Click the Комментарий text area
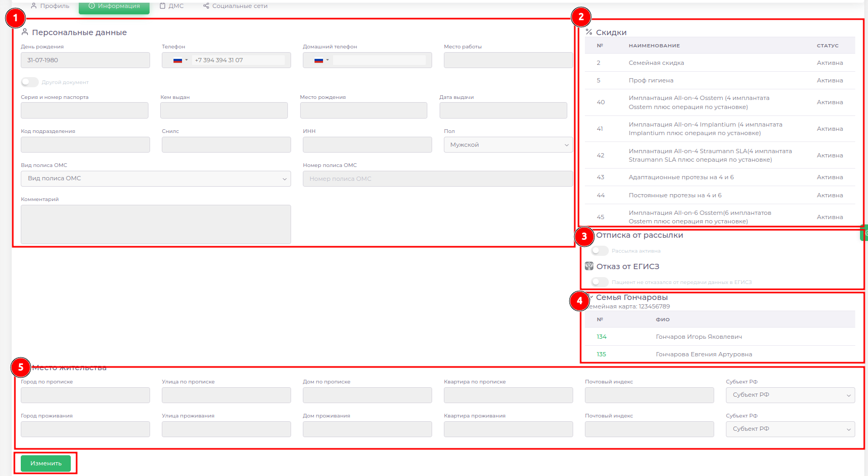Screen dimensions: 868x476 pos(156,224)
